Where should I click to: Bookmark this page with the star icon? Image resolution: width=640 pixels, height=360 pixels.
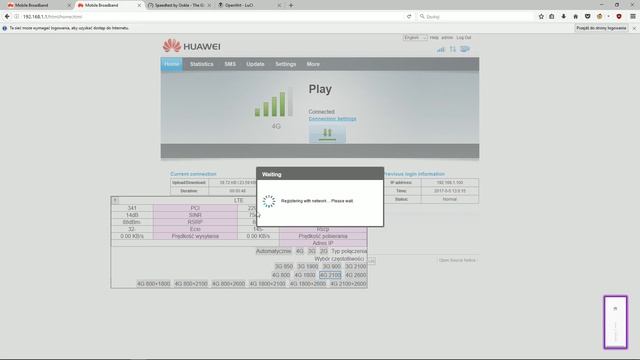tap(541, 16)
